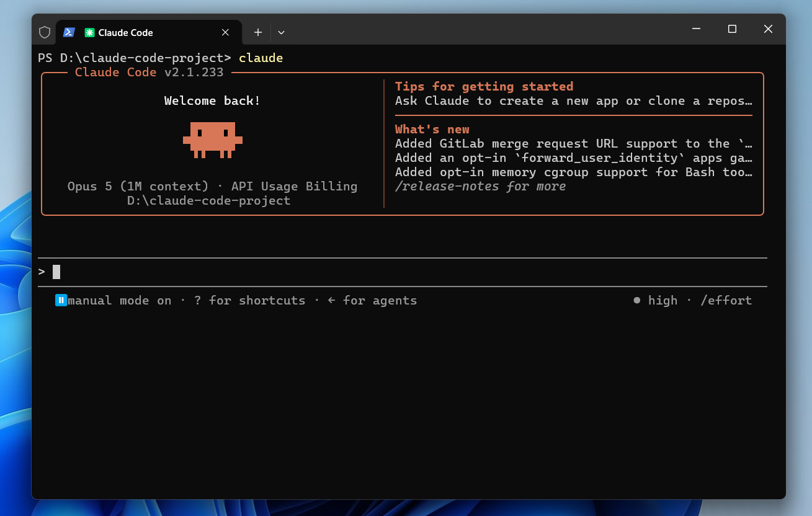Click the PowerShell icon on the tab

tap(69, 32)
